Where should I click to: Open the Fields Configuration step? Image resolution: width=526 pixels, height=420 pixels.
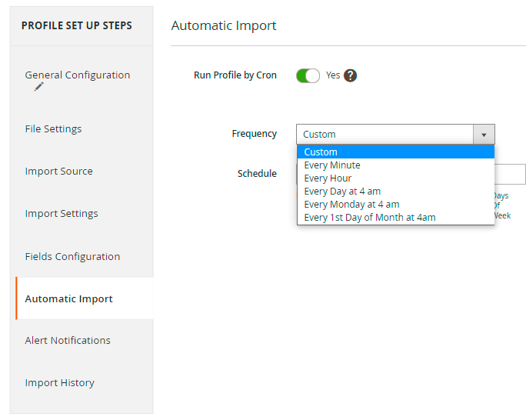coord(72,257)
